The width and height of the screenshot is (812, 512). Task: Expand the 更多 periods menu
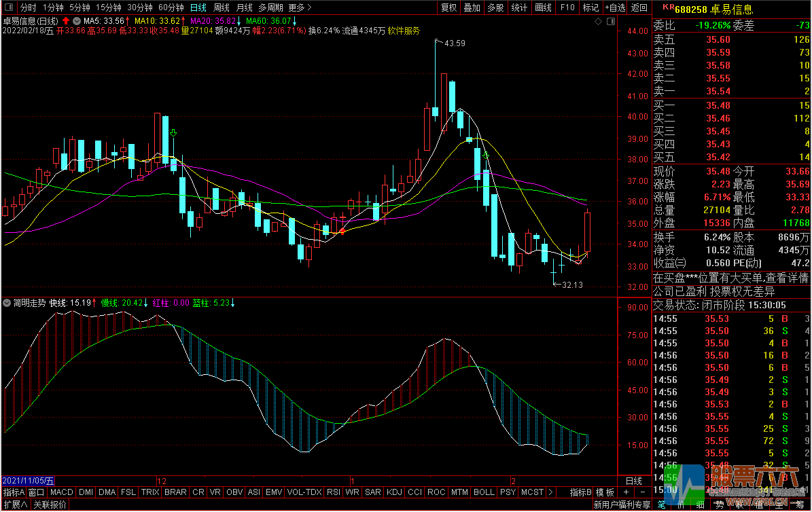[300, 7]
